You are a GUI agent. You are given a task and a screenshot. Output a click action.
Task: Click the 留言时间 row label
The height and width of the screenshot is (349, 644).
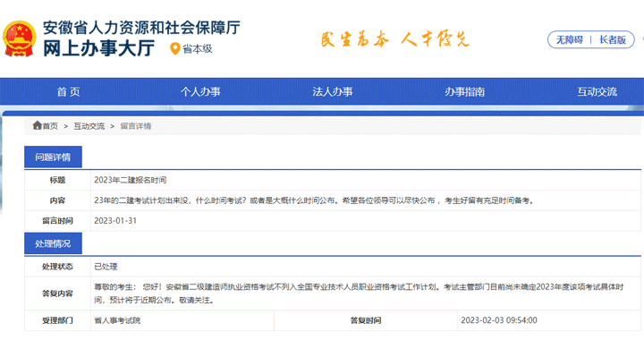(57, 221)
